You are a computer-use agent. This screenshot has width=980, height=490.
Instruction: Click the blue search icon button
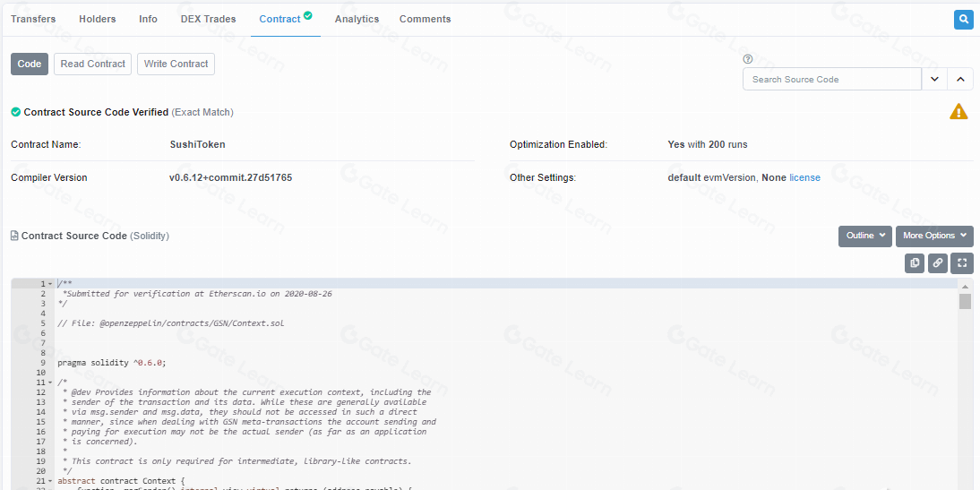[x=963, y=19]
